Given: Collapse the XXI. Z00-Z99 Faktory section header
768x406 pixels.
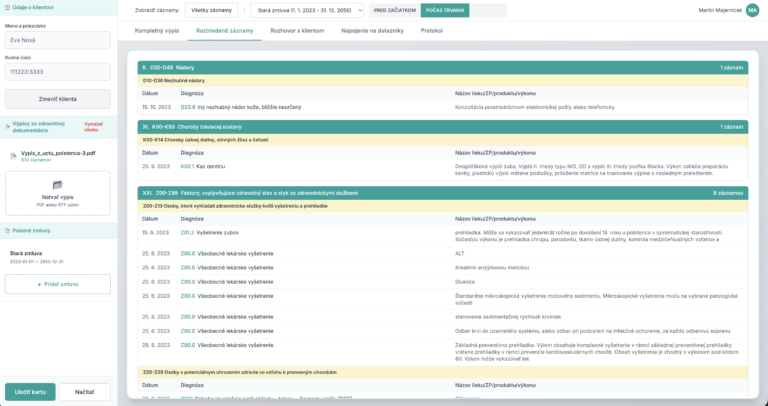Looking at the screenshot, I should [442, 193].
